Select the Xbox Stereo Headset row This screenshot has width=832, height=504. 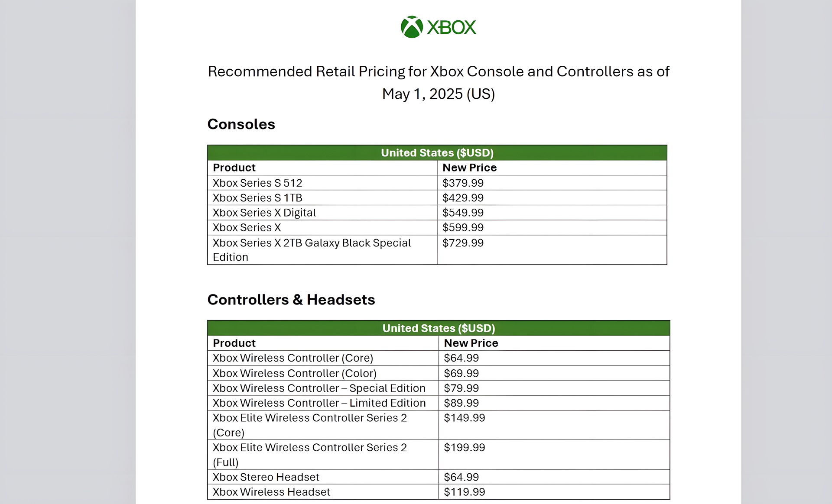click(x=266, y=477)
